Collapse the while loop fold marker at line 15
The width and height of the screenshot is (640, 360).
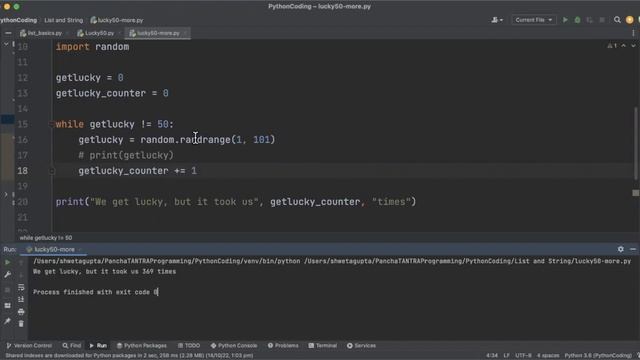pos(51,124)
